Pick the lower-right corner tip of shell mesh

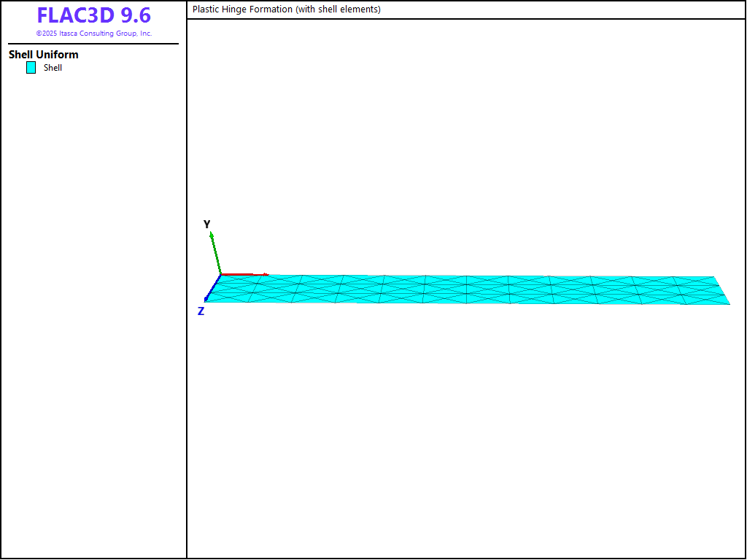pyautogui.click(x=728, y=304)
